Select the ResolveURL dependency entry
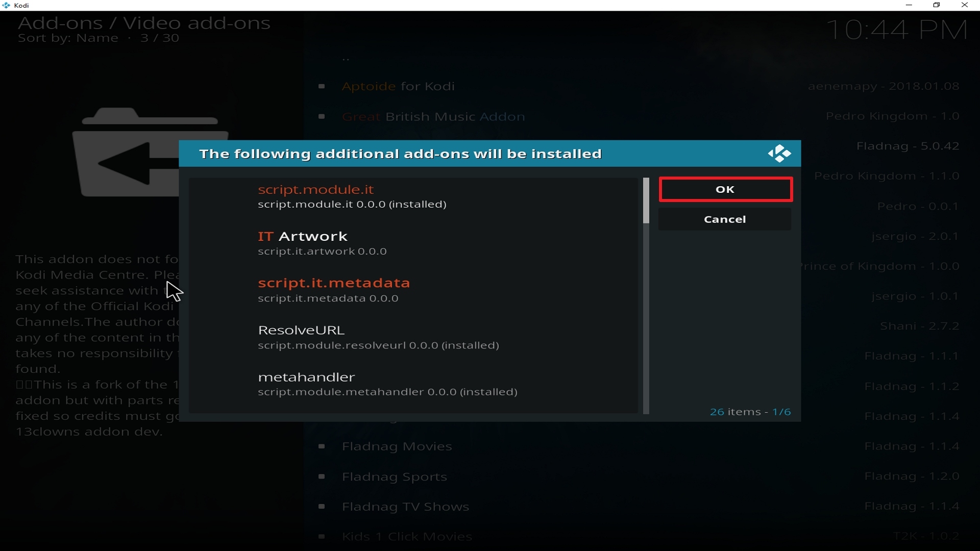The image size is (980, 551). [x=413, y=338]
